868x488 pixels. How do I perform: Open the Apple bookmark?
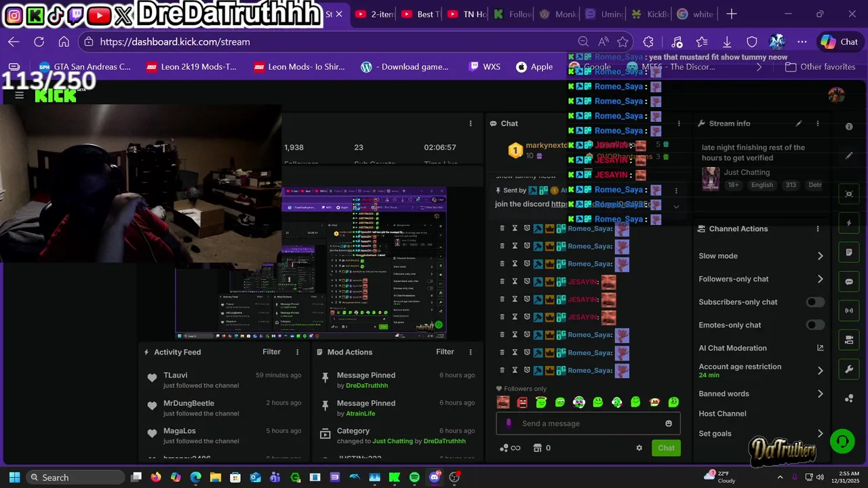(534, 67)
